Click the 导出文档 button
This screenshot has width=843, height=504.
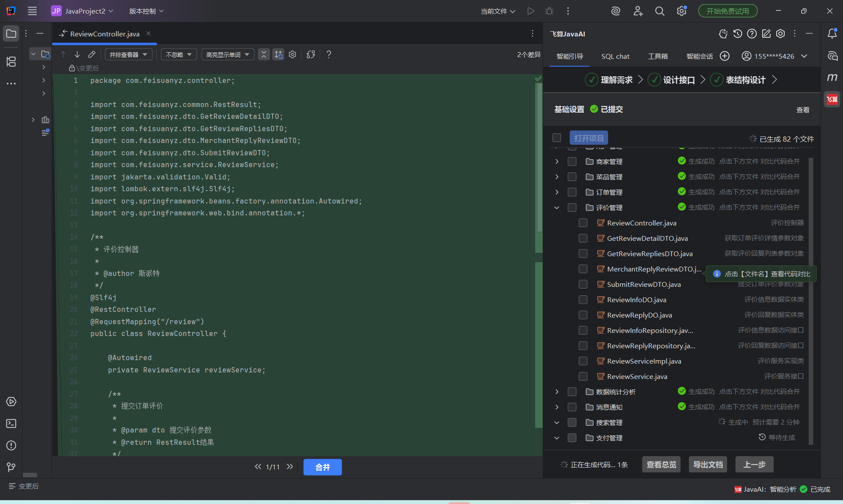708,465
